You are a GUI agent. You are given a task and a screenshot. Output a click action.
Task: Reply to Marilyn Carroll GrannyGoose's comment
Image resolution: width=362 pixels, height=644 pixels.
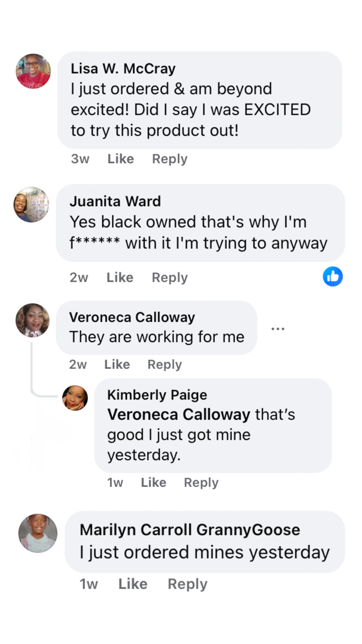[x=187, y=584]
